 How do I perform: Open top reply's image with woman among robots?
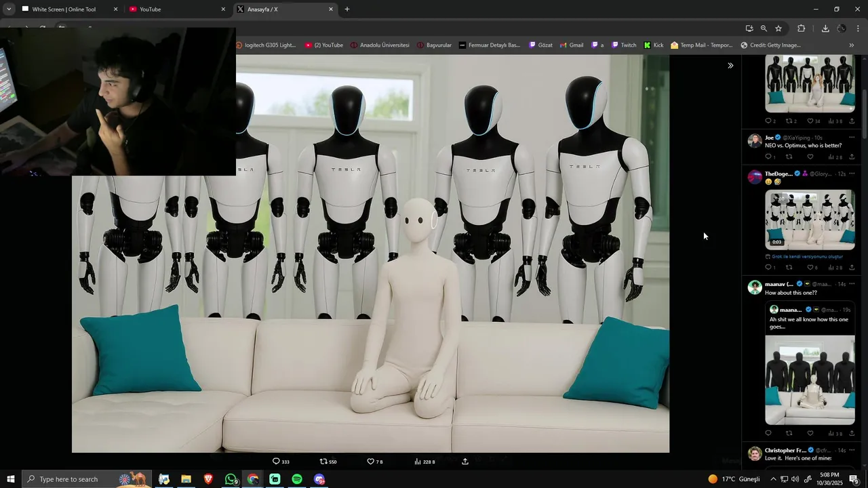point(810,83)
